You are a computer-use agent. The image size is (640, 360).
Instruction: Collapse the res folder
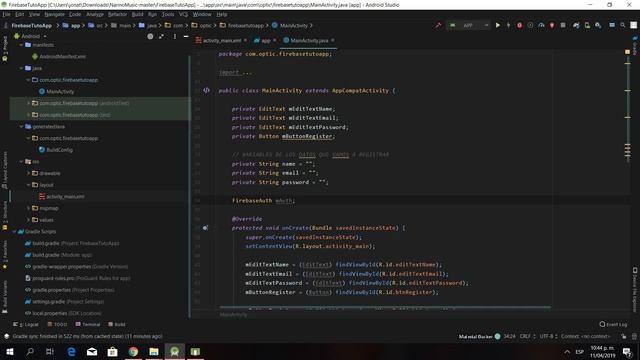pos(21,162)
